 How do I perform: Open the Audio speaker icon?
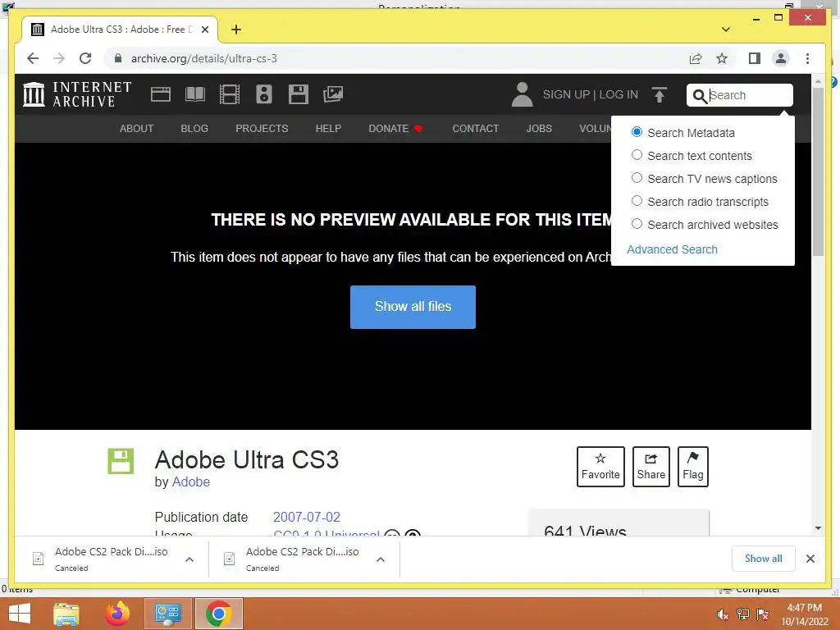(x=264, y=94)
